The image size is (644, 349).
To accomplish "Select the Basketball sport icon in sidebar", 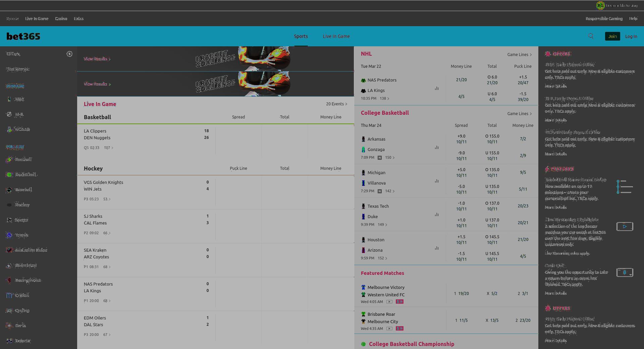I will tap(9, 174).
